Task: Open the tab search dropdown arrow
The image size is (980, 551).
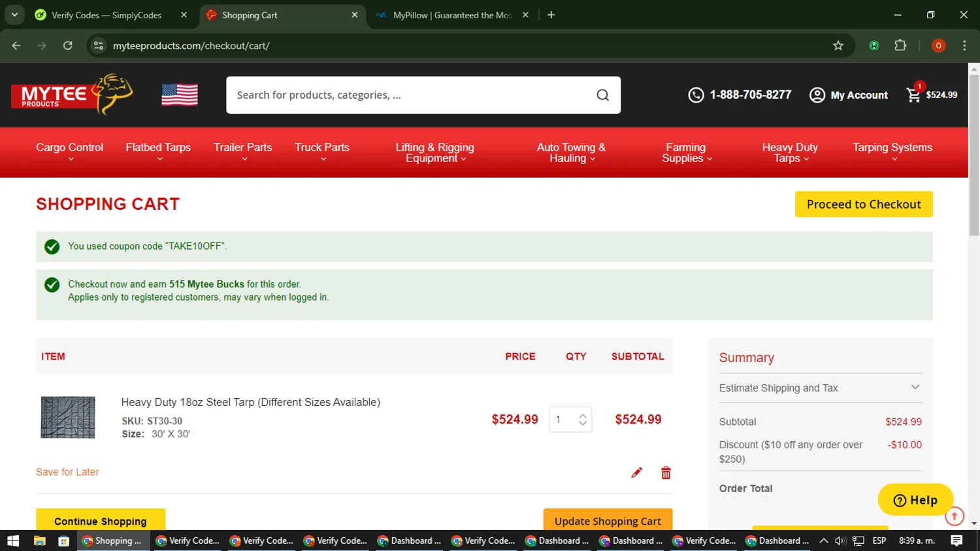Action: coord(14,15)
